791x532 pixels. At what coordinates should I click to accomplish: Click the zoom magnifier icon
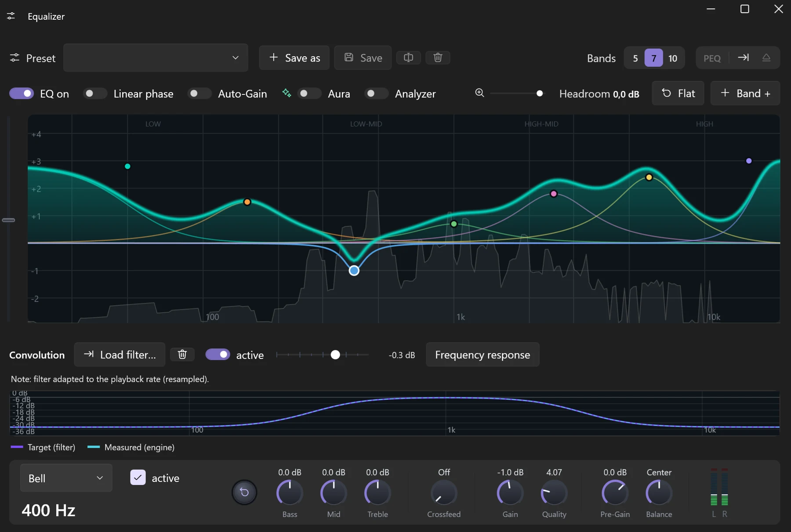point(479,93)
